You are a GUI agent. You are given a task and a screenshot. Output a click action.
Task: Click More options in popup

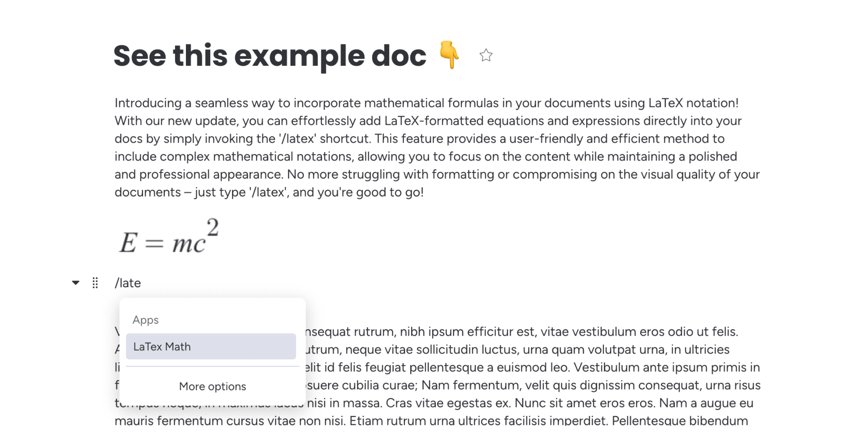click(x=212, y=386)
